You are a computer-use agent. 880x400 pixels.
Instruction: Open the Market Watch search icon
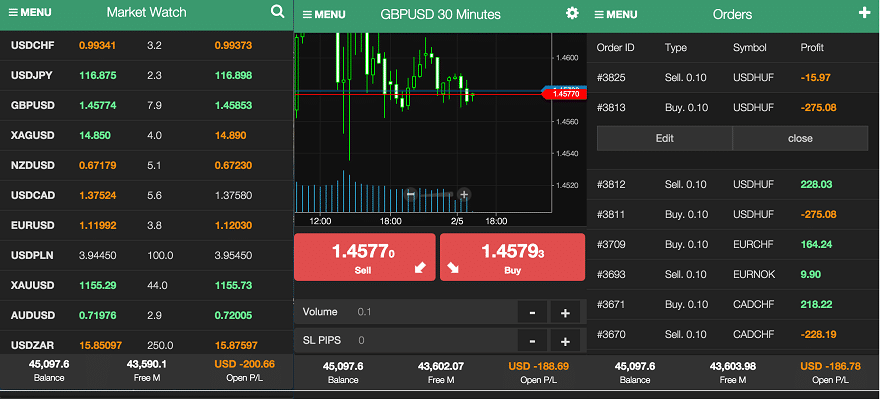click(277, 13)
